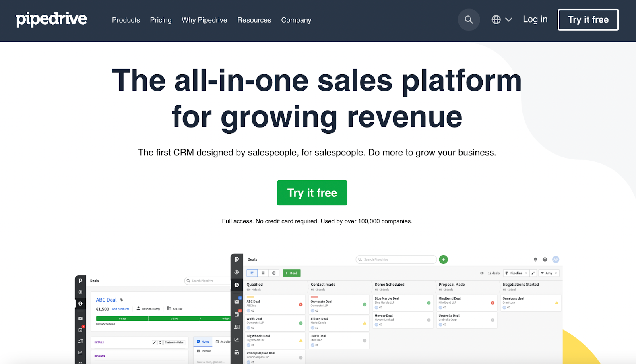Click the Search Pipedrive field in pipeline view
This screenshot has width=636, height=364.
click(x=396, y=259)
